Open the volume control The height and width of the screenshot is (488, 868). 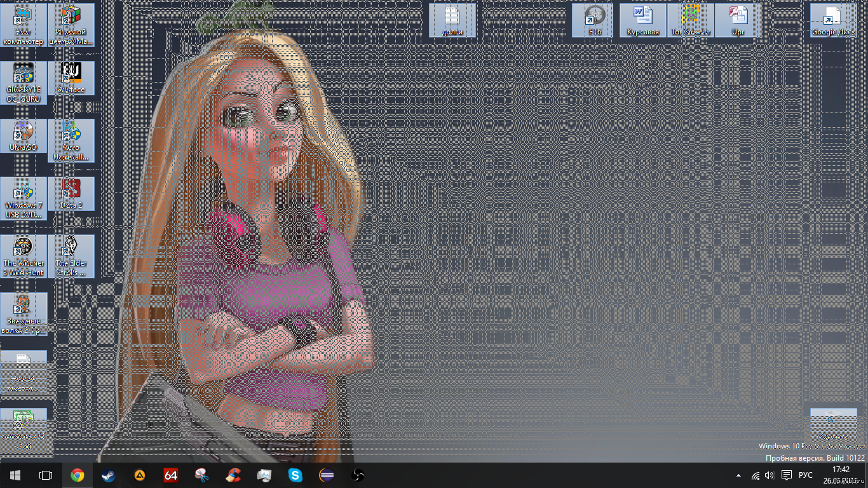point(770,475)
